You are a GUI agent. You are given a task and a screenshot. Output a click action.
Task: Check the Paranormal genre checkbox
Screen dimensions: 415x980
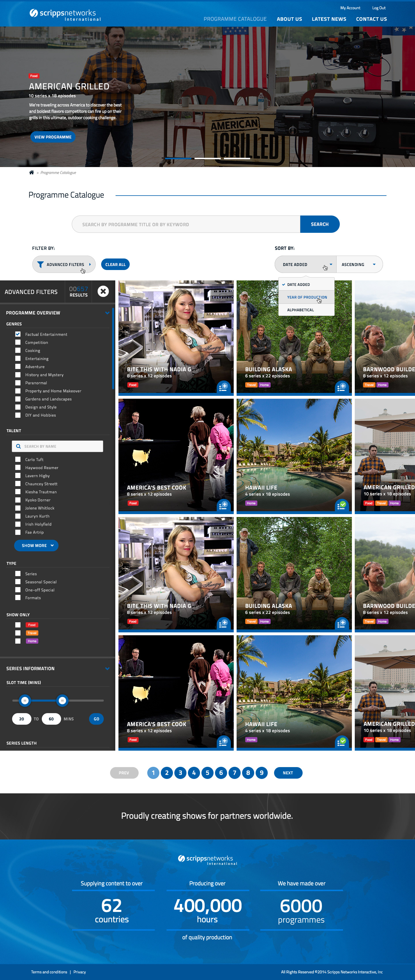pos(18,382)
